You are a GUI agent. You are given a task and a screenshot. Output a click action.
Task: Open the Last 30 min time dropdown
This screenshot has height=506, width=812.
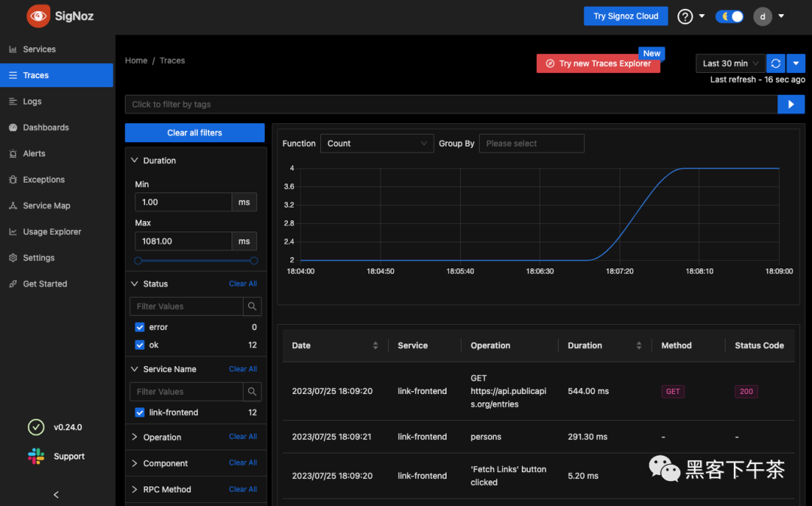click(x=730, y=64)
